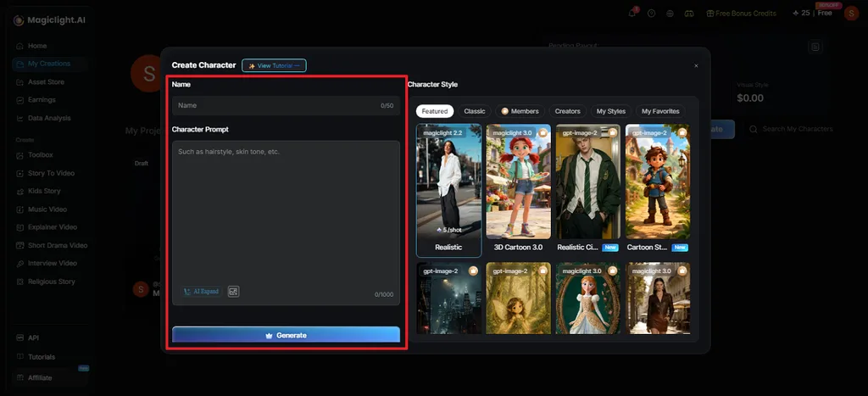868x396 pixels.
Task: Open the Creators style tab
Action: (567, 111)
